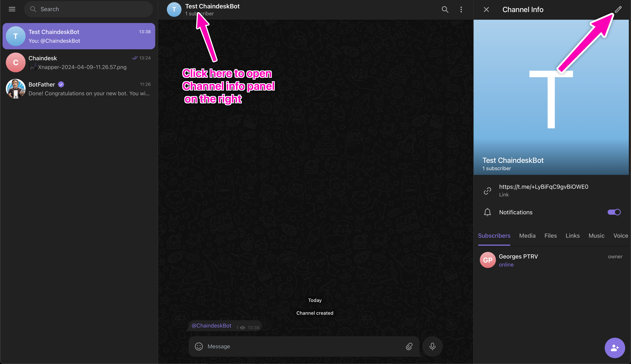Switch to the Files tab
Screen dimensions: 631x364
[x=550, y=235]
